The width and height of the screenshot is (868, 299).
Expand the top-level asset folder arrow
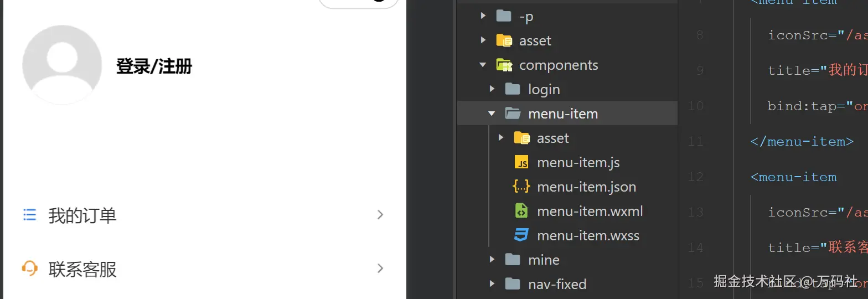point(483,40)
